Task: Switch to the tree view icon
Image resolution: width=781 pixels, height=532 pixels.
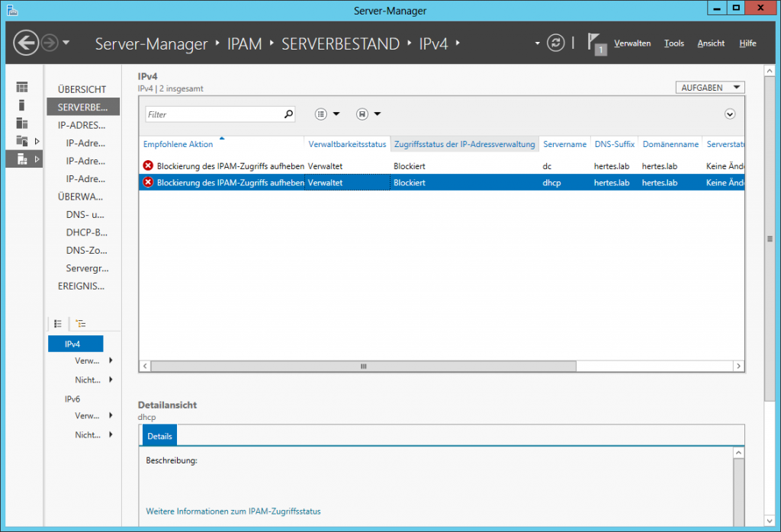Action: [x=81, y=324]
